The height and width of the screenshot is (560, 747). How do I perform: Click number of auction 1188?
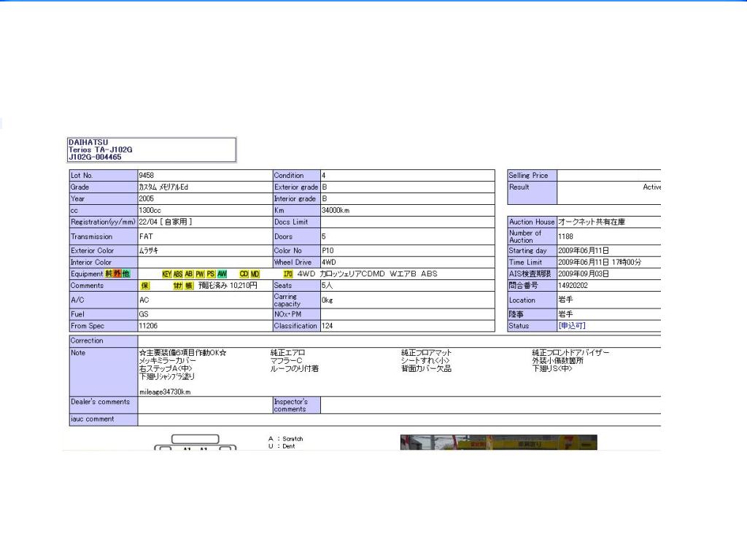[x=565, y=237]
